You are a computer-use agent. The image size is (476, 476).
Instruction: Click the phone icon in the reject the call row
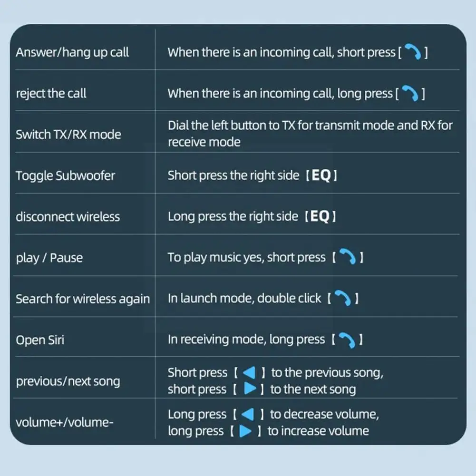[x=409, y=93]
